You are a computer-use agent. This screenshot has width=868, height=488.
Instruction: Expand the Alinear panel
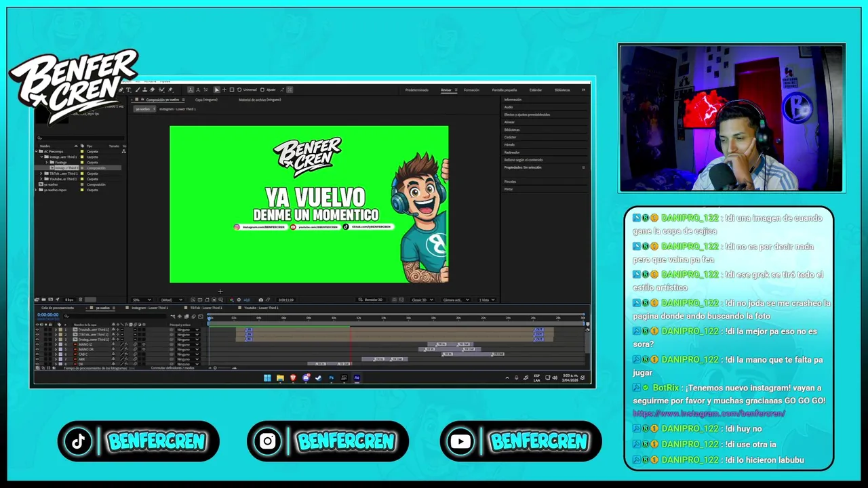[509, 122]
